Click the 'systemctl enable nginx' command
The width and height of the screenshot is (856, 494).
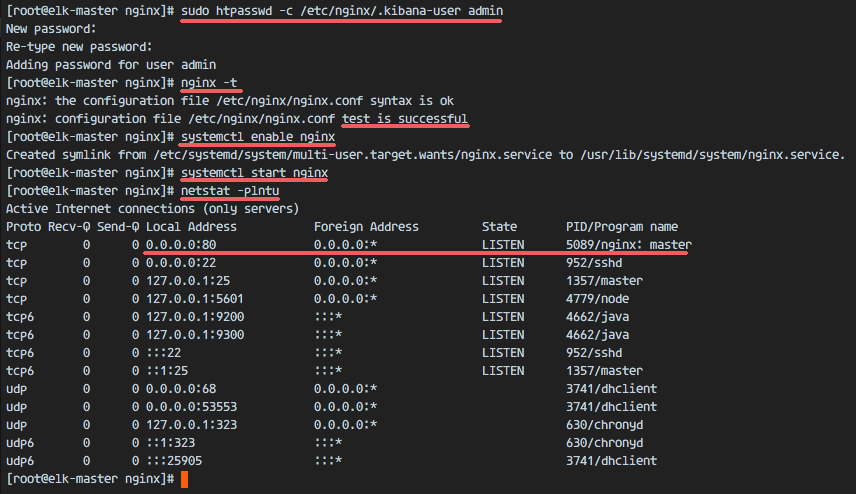click(x=257, y=137)
